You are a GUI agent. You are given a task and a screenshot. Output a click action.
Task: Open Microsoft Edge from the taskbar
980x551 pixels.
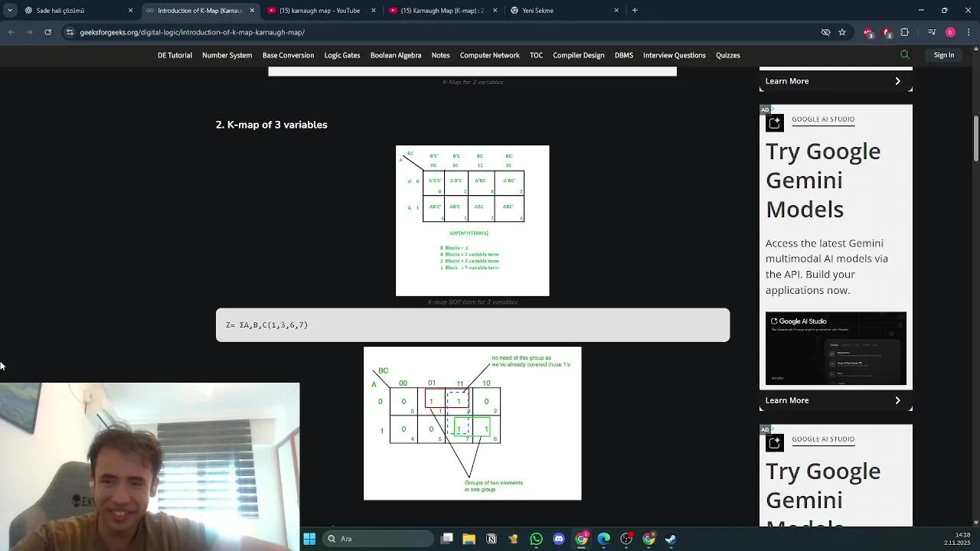[x=604, y=539]
